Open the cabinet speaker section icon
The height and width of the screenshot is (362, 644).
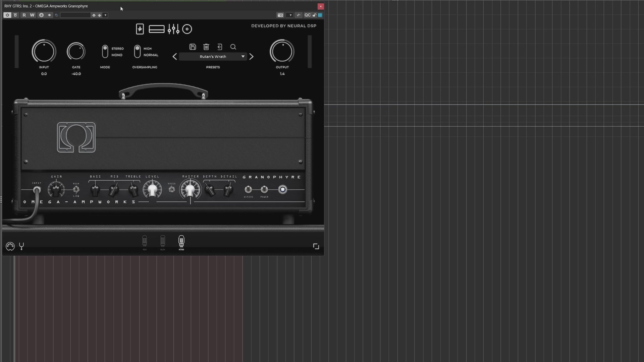coord(187,29)
